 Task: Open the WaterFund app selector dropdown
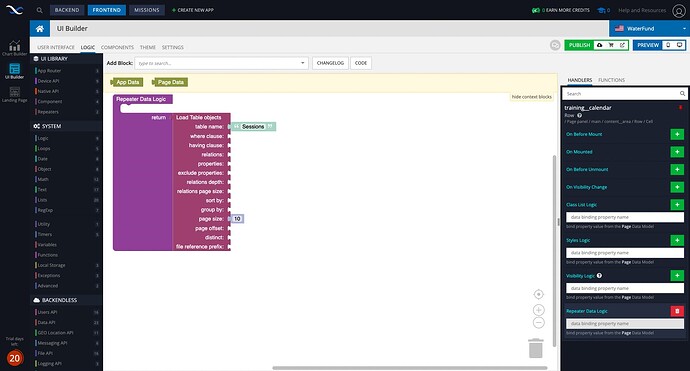click(650, 29)
